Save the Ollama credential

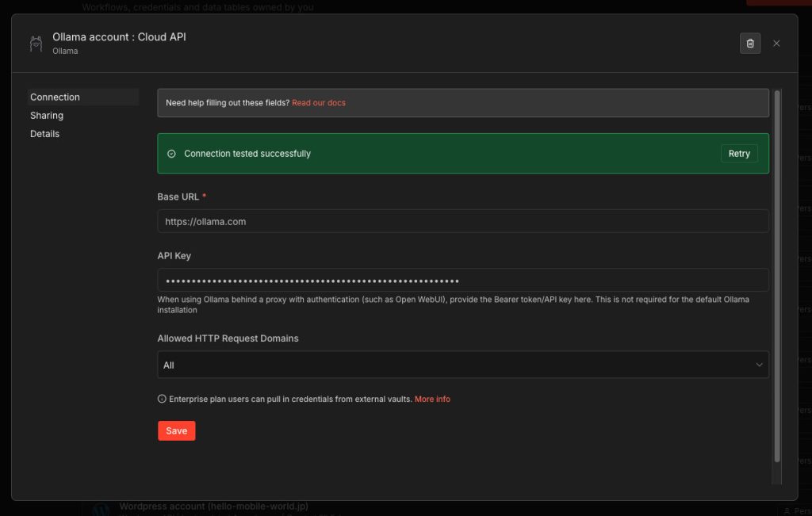pyautogui.click(x=176, y=431)
